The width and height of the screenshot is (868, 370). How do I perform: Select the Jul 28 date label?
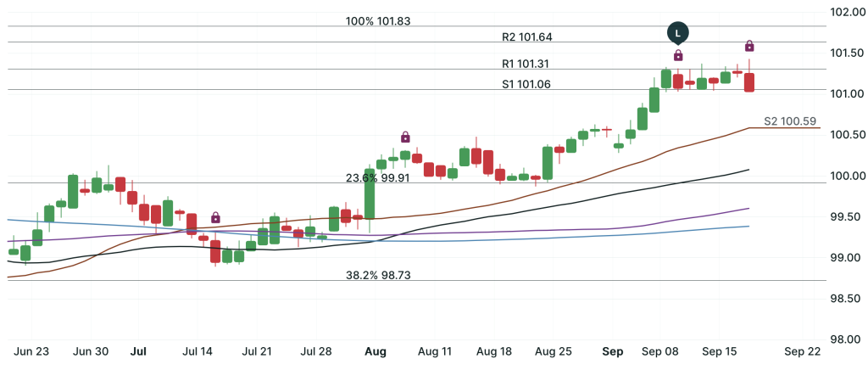pyautogui.click(x=317, y=351)
